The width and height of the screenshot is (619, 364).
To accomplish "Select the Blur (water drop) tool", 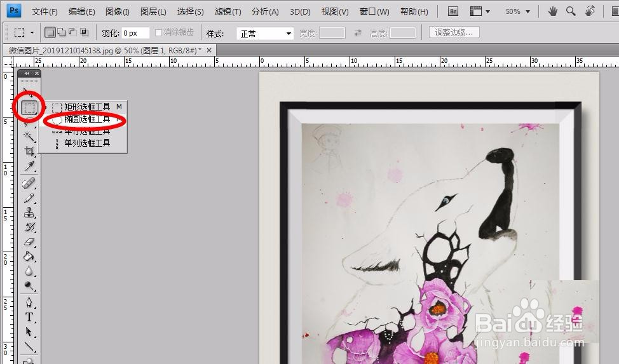I will (x=29, y=271).
